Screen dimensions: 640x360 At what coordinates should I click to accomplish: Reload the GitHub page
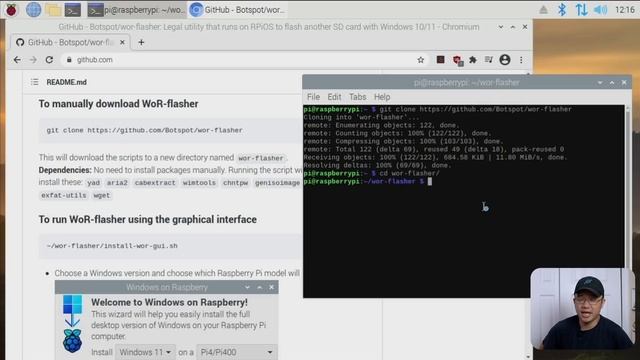click(49, 60)
